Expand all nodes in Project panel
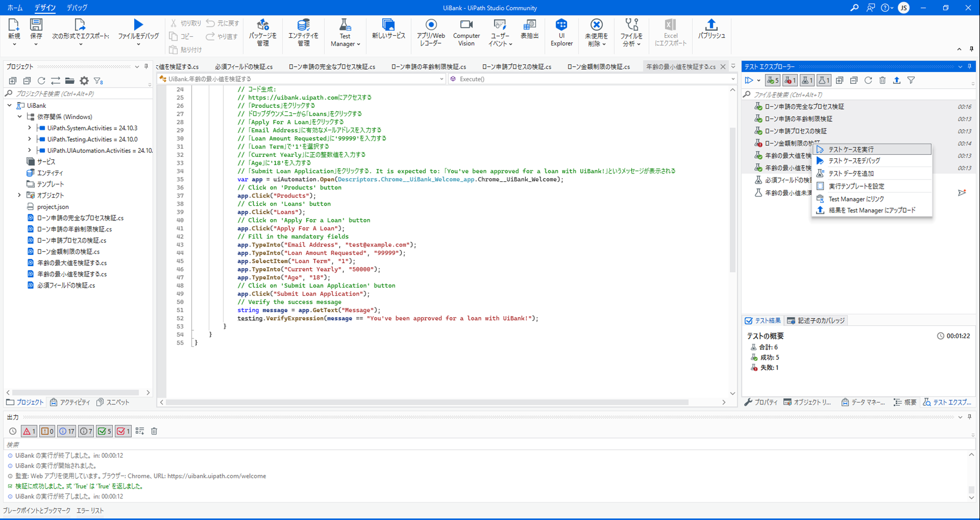Image resolution: width=980 pixels, height=520 pixels. (x=13, y=81)
